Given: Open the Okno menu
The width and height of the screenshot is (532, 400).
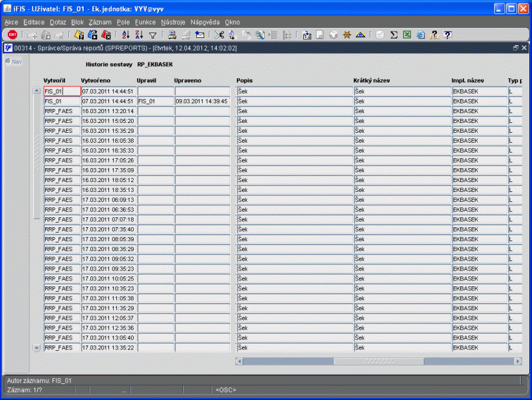Looking at the screenshot, I should 232,22.
